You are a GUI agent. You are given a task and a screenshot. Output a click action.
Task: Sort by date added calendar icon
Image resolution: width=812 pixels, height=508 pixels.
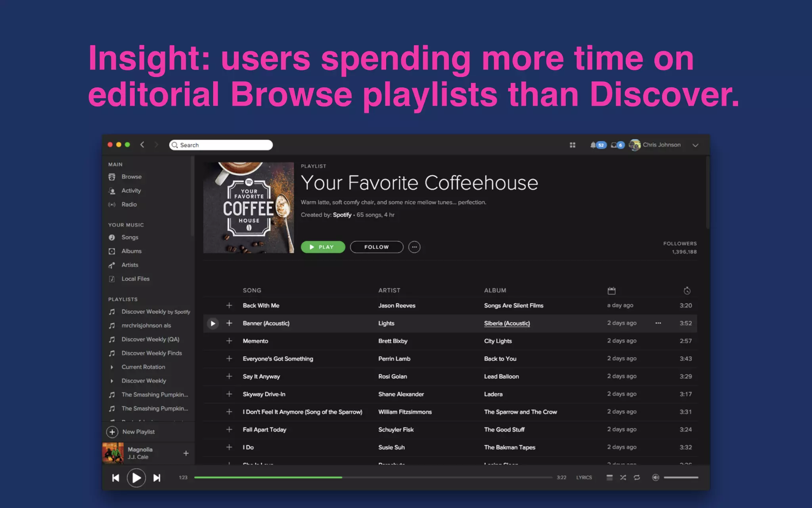pos(611,291)
